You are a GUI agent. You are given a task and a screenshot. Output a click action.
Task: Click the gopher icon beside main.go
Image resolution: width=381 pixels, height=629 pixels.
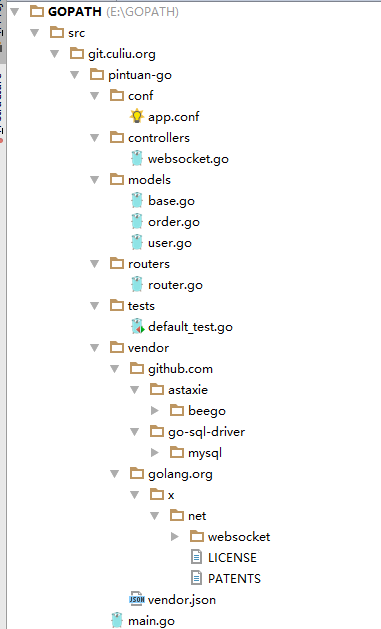coord(117,620)
